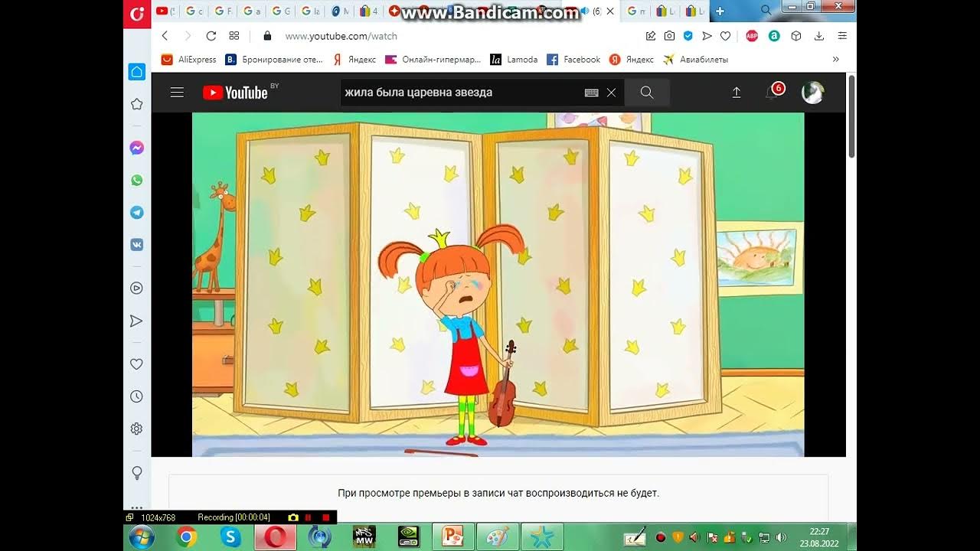Image resolution: width=980 pixels, height=551 pixels.
Task: Open YouTube guide hamburger menu
Action: click(x=177, y=93)
